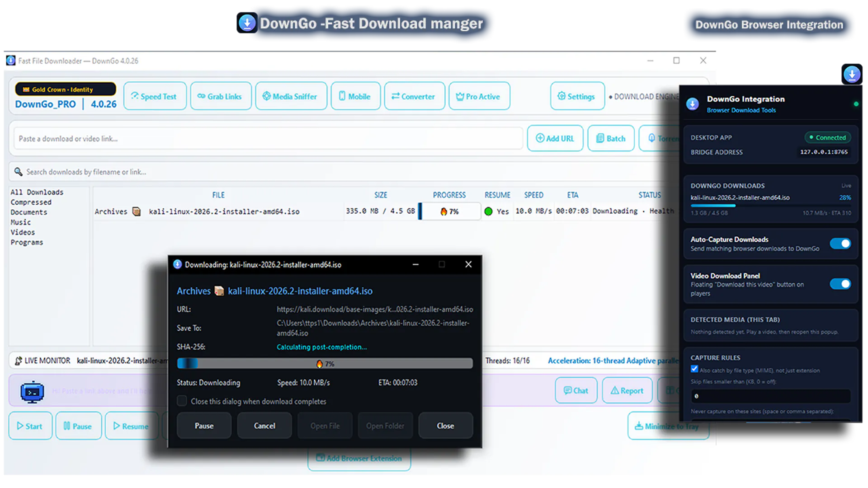The width and height of the screenshot is (868, 488).
Task: Click the assistant robot icon
Action: (32, 392)
